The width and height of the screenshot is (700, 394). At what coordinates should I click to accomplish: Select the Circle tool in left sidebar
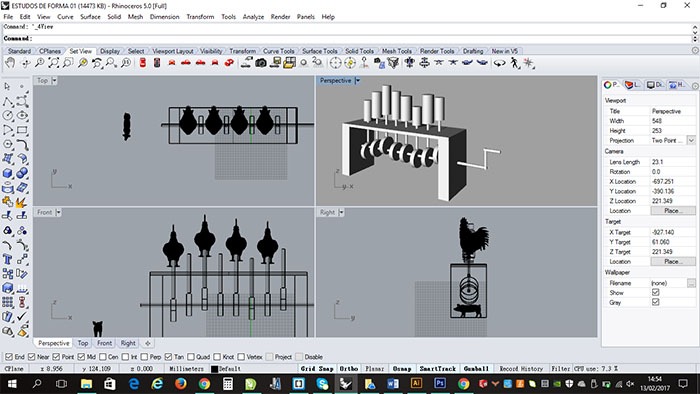pyautogui.click(x=8, y=116)
